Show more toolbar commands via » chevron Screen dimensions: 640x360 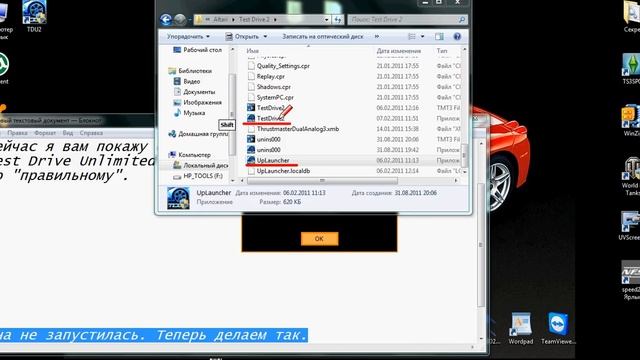click(377, 37)
